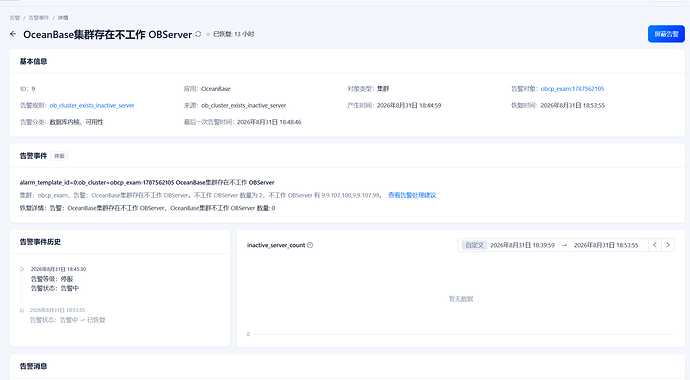690x380 pixels.
Task: Select the alarm_template_id event summary line
Action: tap(147, 182)
